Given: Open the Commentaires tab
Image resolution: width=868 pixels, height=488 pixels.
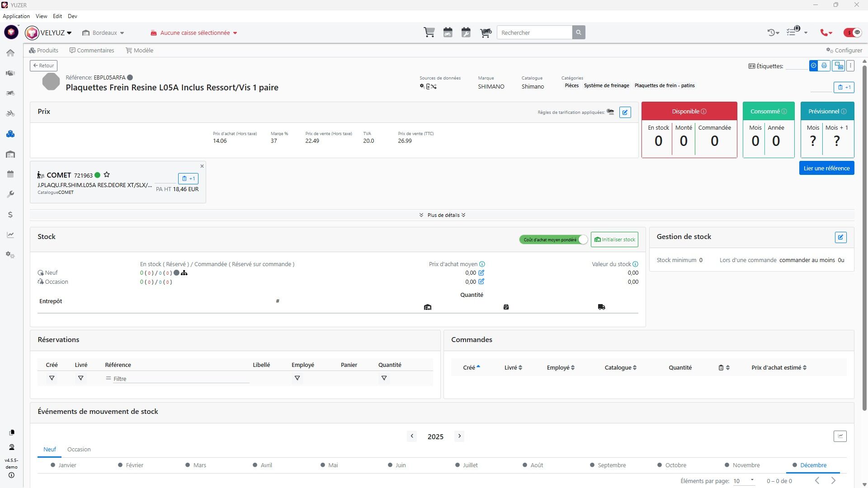Looking at the screenshot, I should (92, 51).
